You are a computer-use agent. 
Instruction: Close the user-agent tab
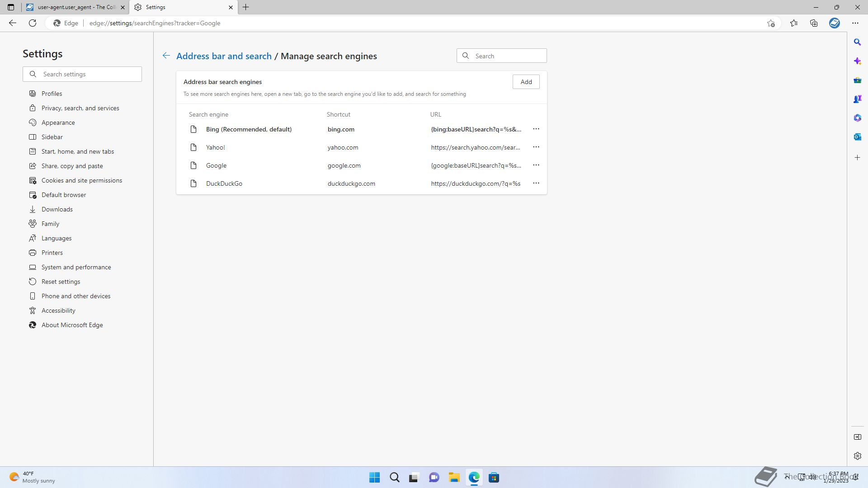click(123, 7)
